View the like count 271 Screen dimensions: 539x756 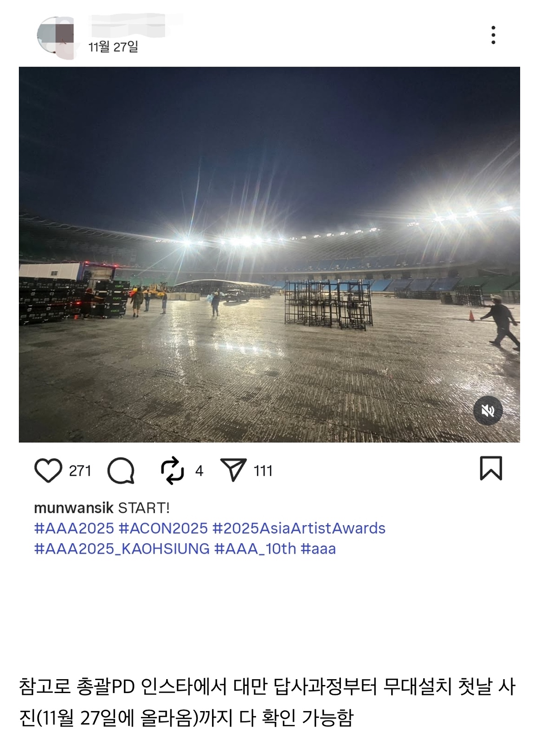coord(80,471)
